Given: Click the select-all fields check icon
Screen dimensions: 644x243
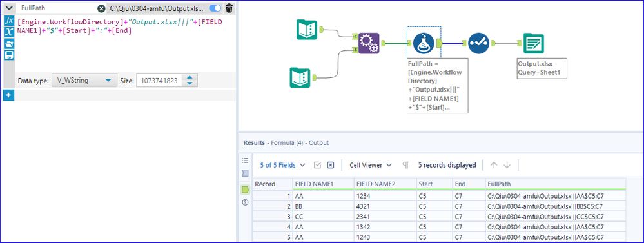Looking at the screenshot, I should pos(317,165).
